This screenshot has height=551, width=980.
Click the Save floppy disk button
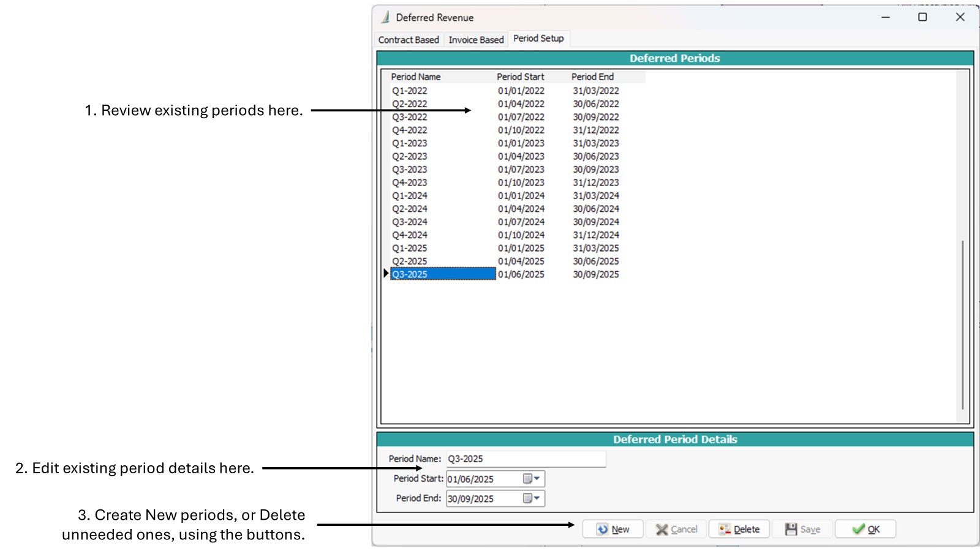click(802, 529)
